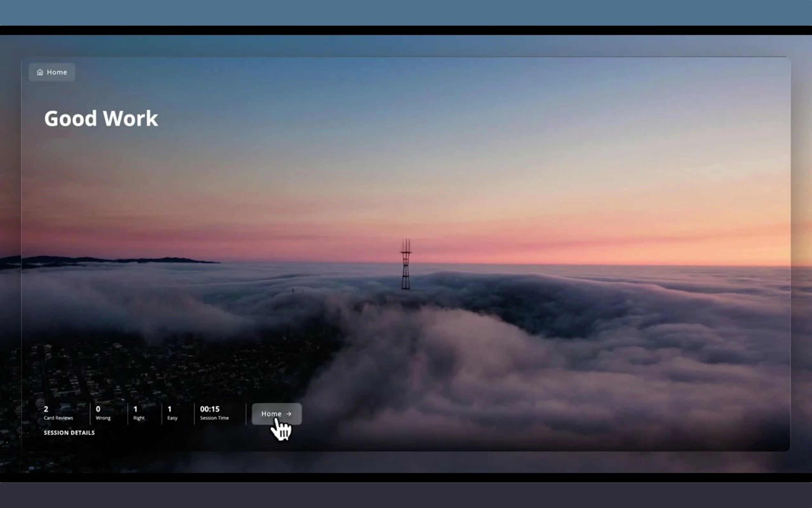Click the house icon on the top-left Home button
The image size is (812, 508).
(40, 72)
